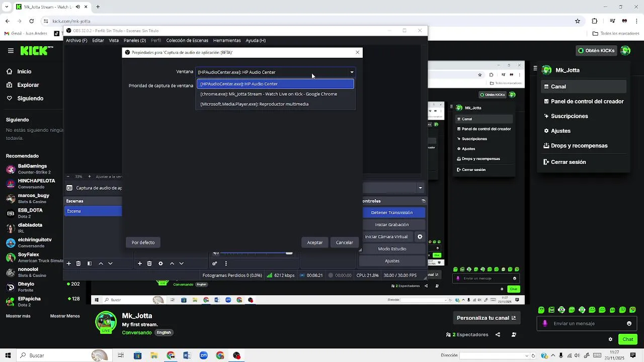
Task: Open source properties gear in Fuentes toolbar
Action: [x=160, y=263]
